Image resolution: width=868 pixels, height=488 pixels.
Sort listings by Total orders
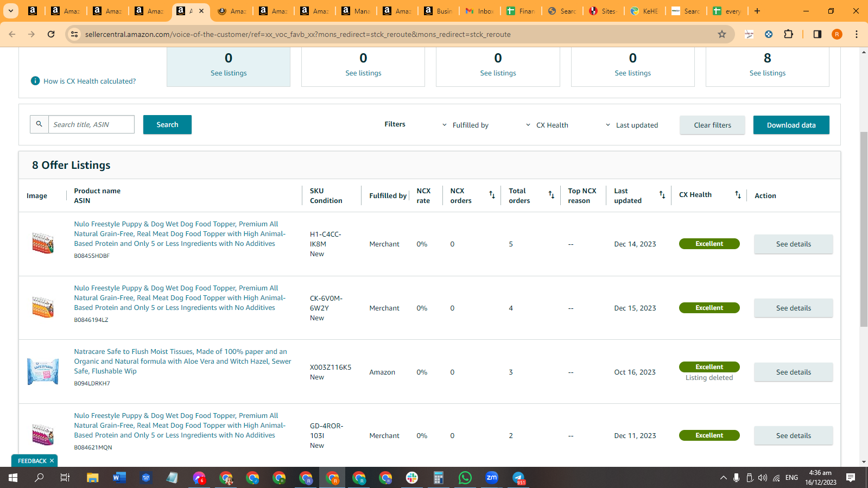click(x=551, y=195)
